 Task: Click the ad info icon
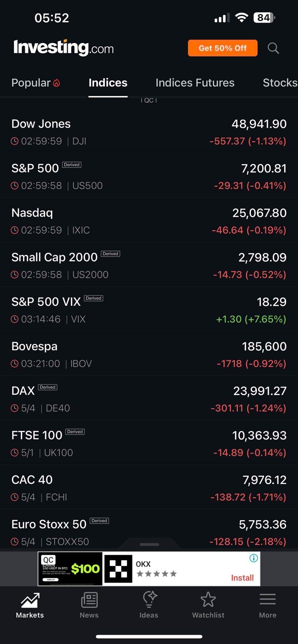(253, 558)
